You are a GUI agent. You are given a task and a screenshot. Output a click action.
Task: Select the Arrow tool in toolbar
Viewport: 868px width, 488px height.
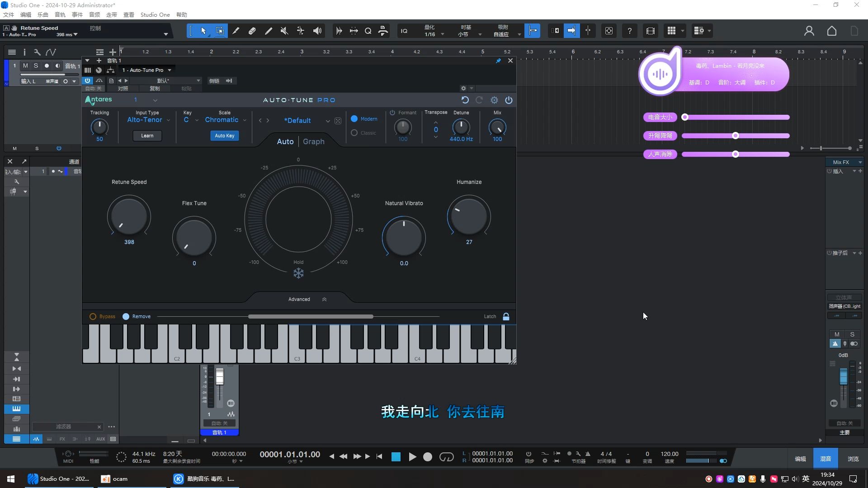click(203, 31)
